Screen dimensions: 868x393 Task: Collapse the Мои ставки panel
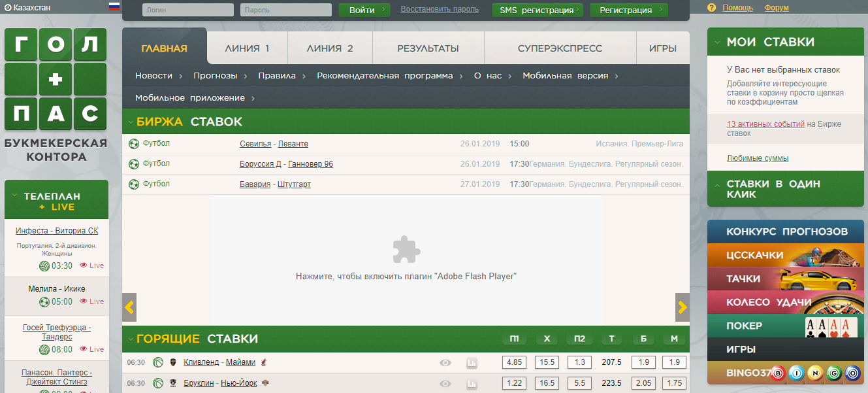pos(718,43)
